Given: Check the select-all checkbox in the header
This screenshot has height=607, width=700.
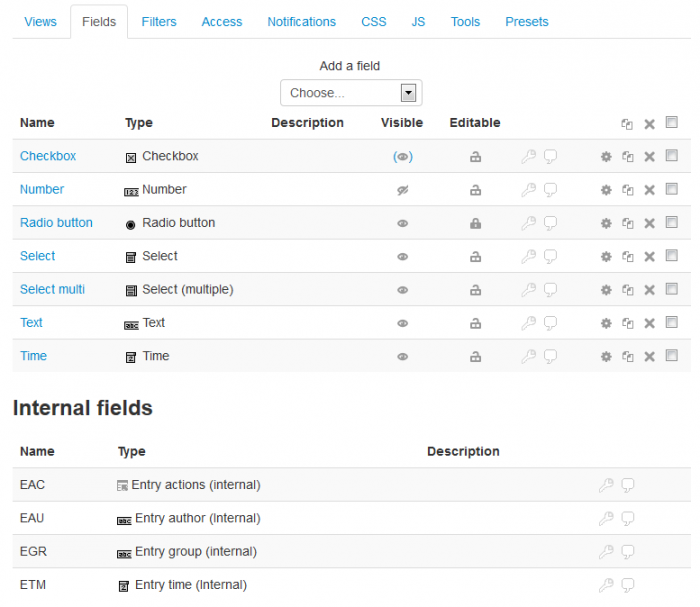Looking at the screenshot, I should point(671,123).
